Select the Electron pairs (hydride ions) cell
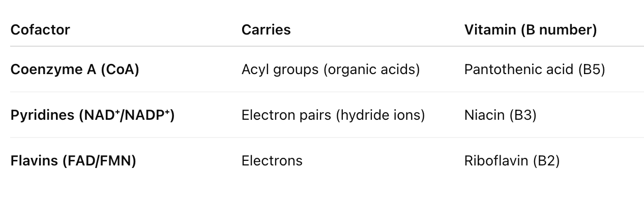644x203 pixels. [x=333, y=115]
